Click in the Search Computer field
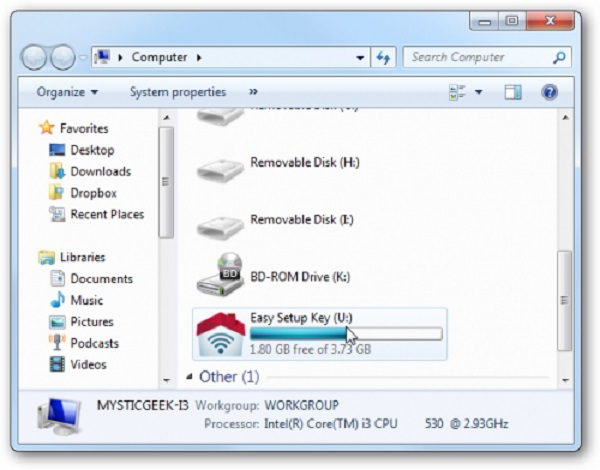600x470 pixels. pos(477,58)
